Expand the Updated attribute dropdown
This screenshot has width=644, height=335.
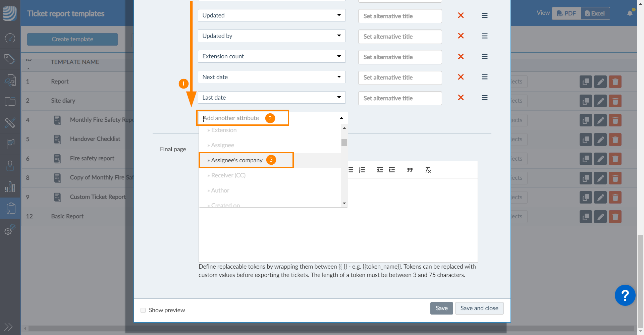point(271,15)
